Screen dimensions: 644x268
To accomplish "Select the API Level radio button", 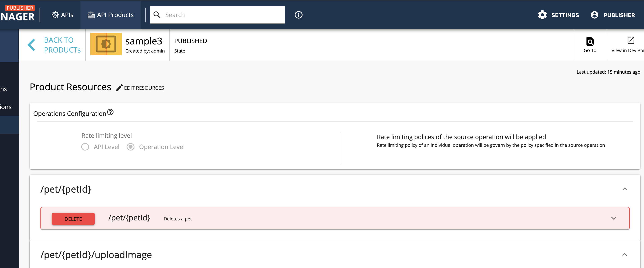I will 85,147.
